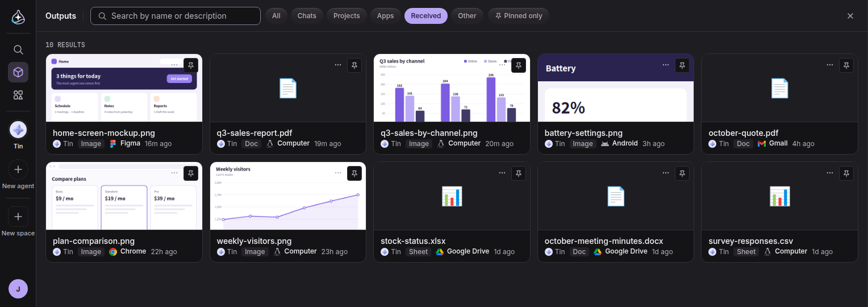Viewport: 868px width, 307px height.
Task: Open more options for october-quote.pdf
Action: pos(829,65)
